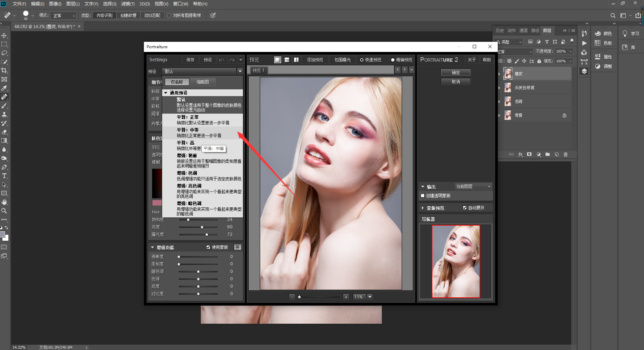The width and height of the screenshot is (644, 350).
Task: Open the 输出 当前图层 dropdown
Action: (x=473, y=186)
